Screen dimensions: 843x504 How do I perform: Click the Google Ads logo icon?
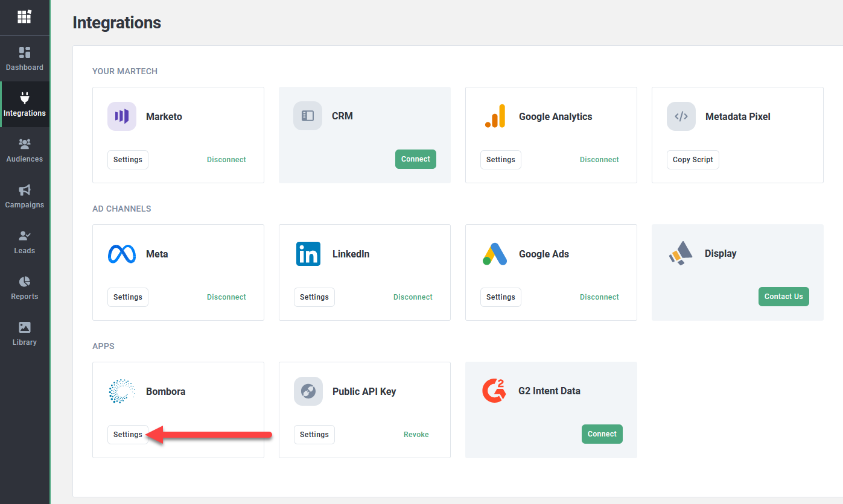(495, 254)
